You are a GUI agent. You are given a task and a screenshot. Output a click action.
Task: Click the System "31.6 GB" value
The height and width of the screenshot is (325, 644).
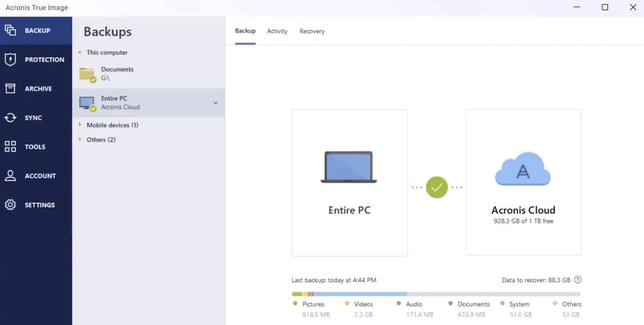pos(521,315)
